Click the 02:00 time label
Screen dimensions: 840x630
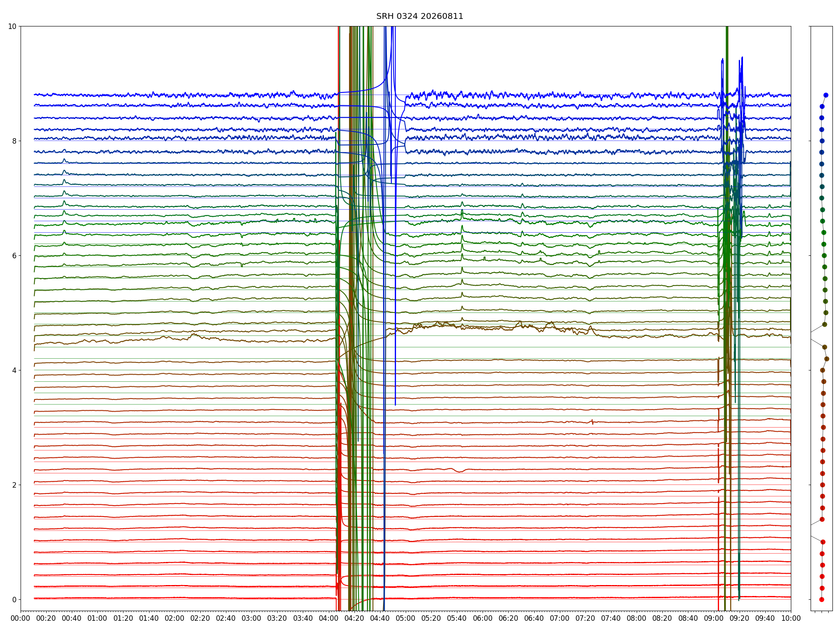[175, 618]
